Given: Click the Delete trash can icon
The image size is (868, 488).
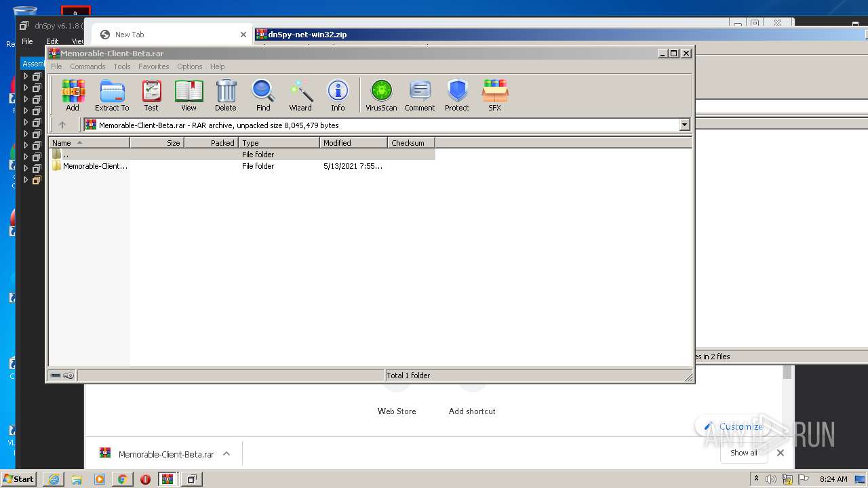Looking at the screenshot, I should point(226,96).
